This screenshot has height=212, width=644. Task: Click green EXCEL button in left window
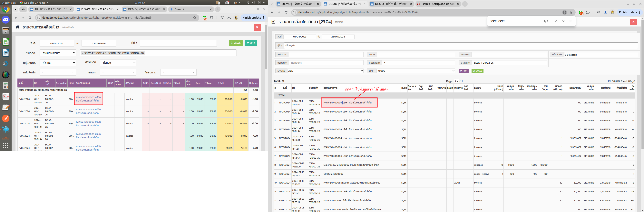pyautogui.click(x=236, y=43)
